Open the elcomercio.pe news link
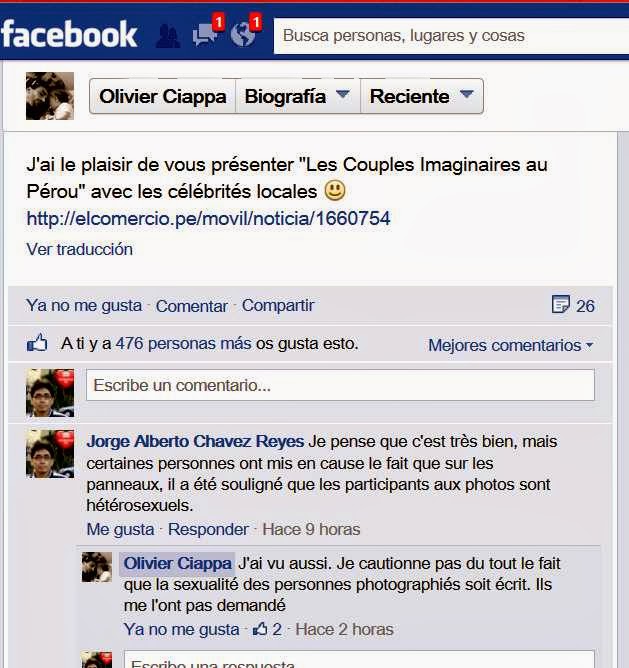Viewport: 629px width, 668px height. 208,219
